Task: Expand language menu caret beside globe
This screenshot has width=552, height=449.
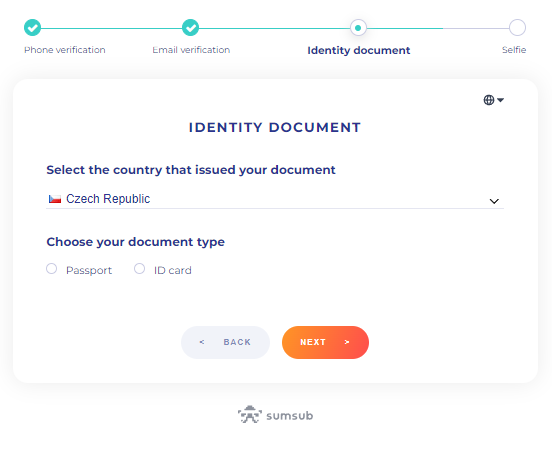Action: tap(500, 100)
